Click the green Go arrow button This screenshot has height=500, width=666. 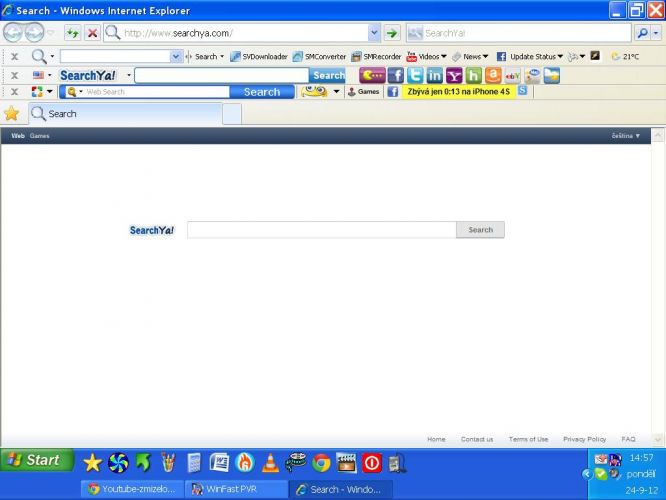pos(392,33)
